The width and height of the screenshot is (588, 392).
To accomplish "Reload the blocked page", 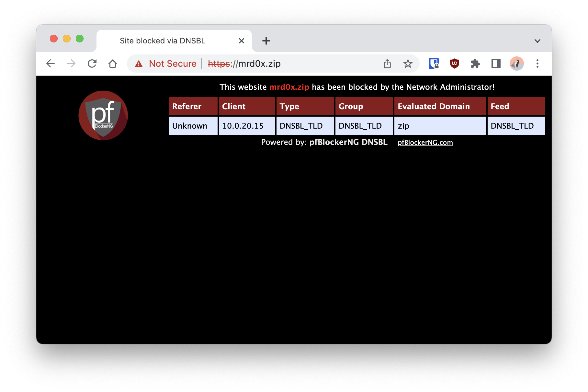I will click(x=92, y=63).
